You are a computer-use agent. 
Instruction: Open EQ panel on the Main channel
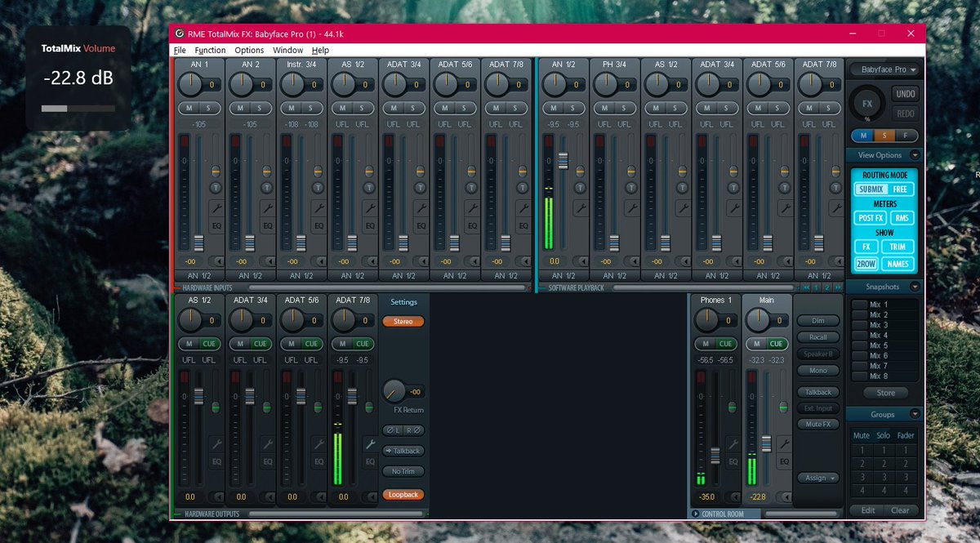point(784,461)
